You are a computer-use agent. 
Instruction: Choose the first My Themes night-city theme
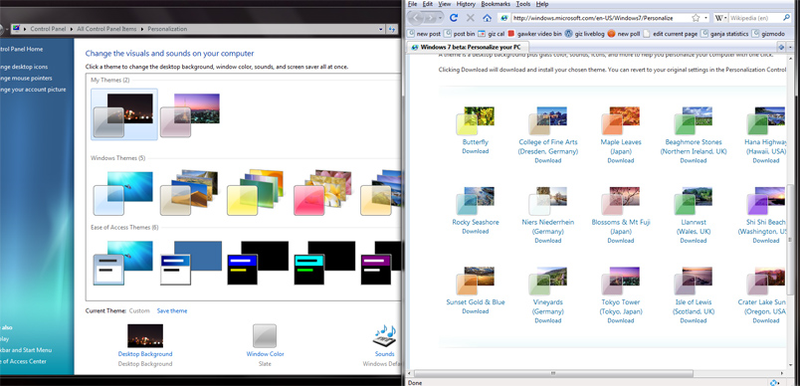(x=124, y=114)
